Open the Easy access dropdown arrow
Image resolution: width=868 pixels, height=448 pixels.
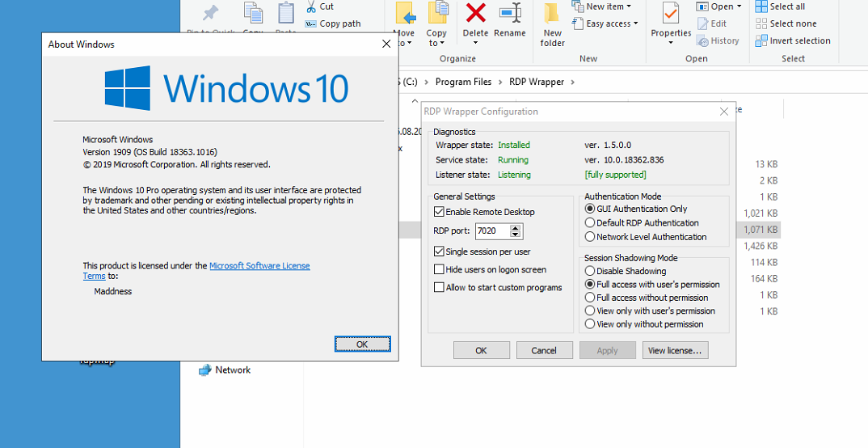(x=635, y=23)
